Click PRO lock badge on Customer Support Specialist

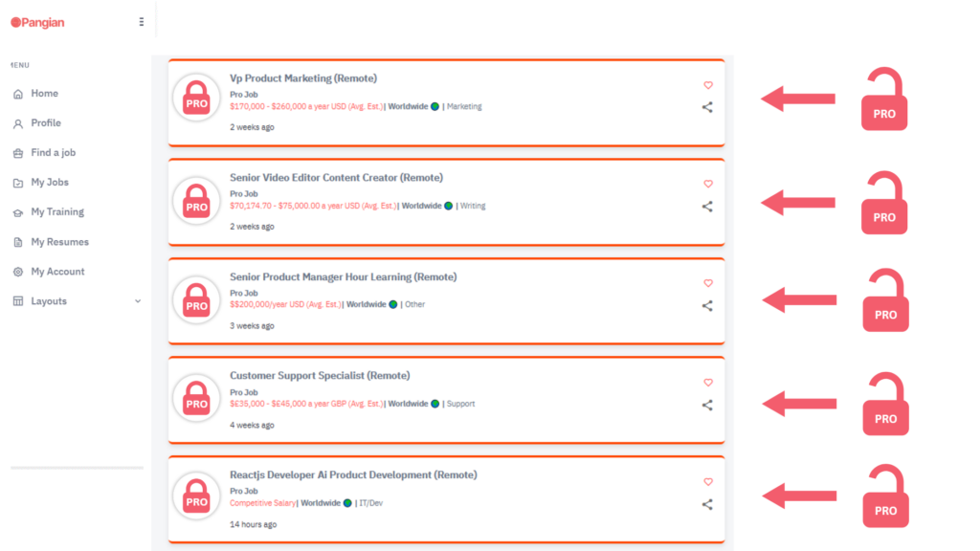[x=196, y=398]
